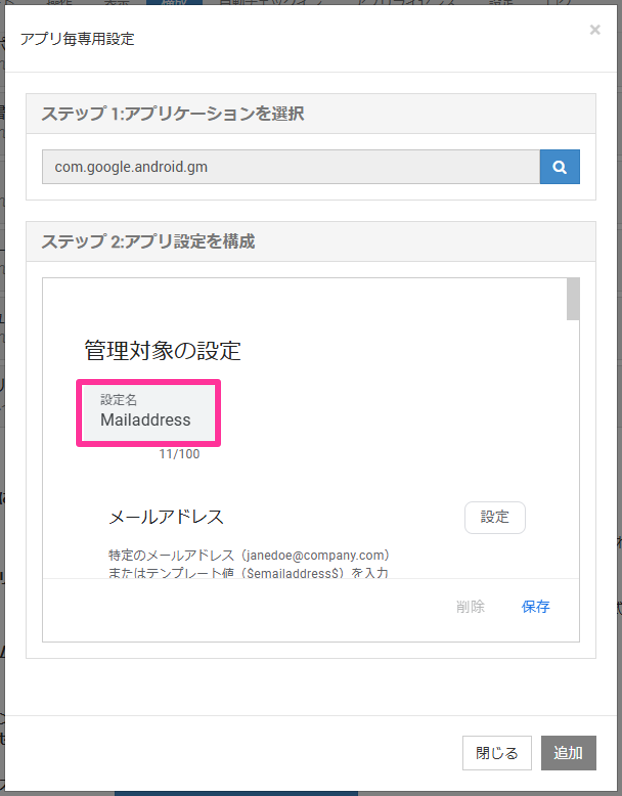Viewport: 622px width, 796px height.
Task: Click the 削除 link
Action: [x=470, y=606]
